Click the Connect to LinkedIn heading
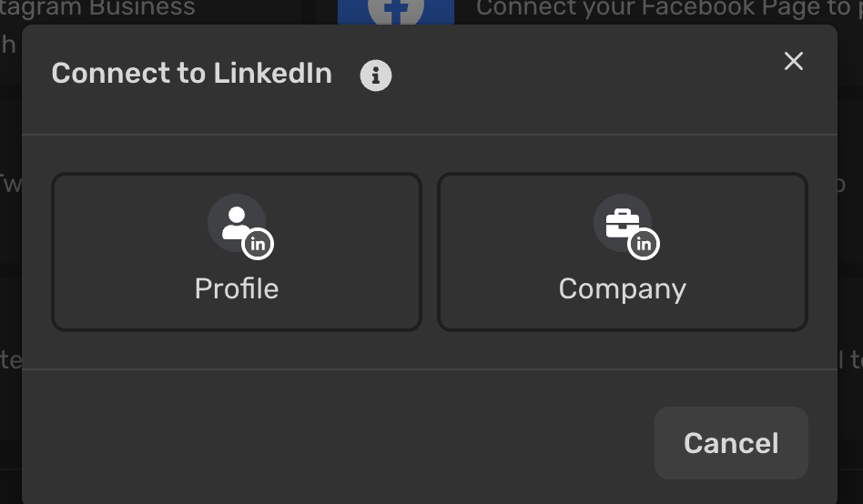 tap(191, 73)
